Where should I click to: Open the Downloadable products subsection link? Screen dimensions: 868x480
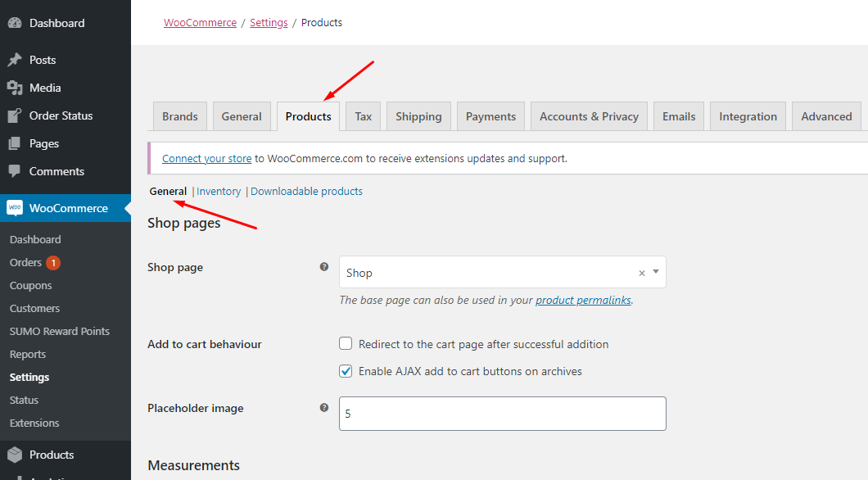(306, 191)
